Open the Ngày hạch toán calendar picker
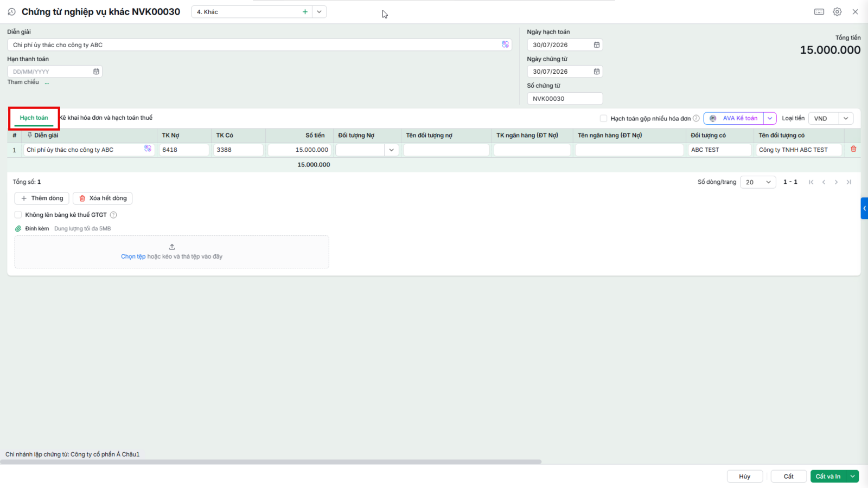Viewport: 868px width, 488px height. coord(597,45)
